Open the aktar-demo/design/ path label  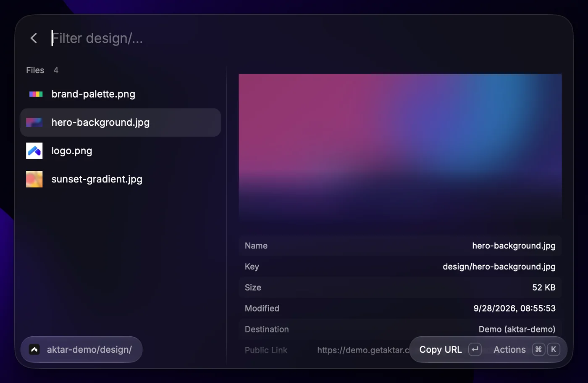[x=89, y=349]
